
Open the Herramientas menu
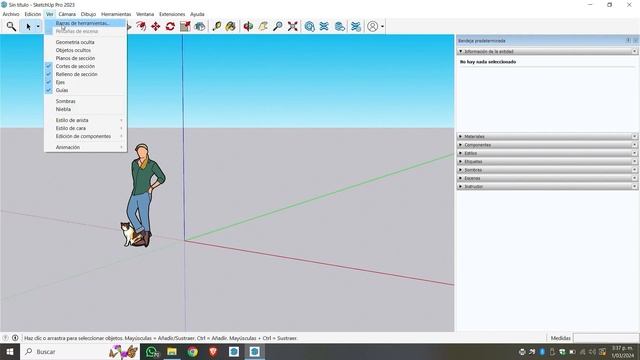[x=116, y=14]
